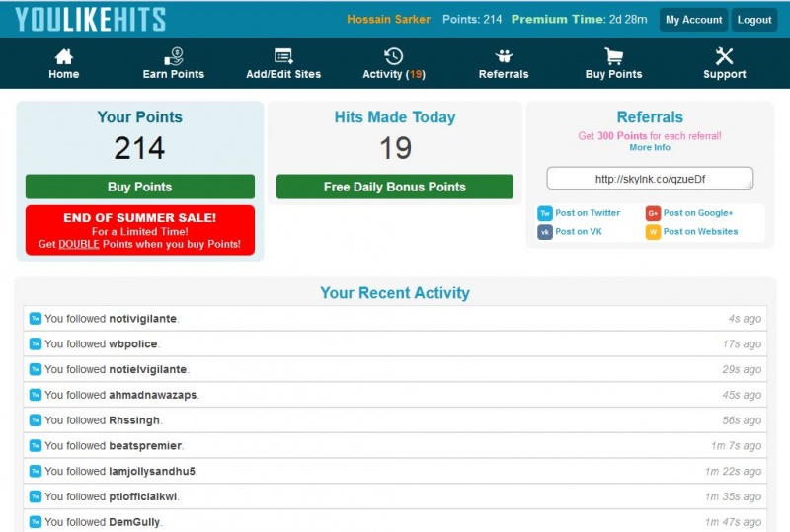Click the Twitter share icon in Referrals
This screenshot has width=790, height=532.
click(x=545, y=213)
